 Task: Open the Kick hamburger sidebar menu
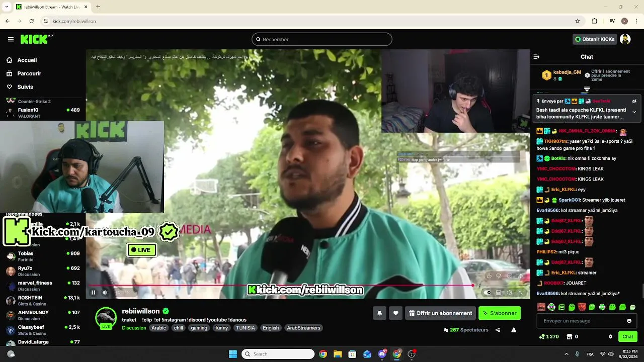tap(11, 39)
